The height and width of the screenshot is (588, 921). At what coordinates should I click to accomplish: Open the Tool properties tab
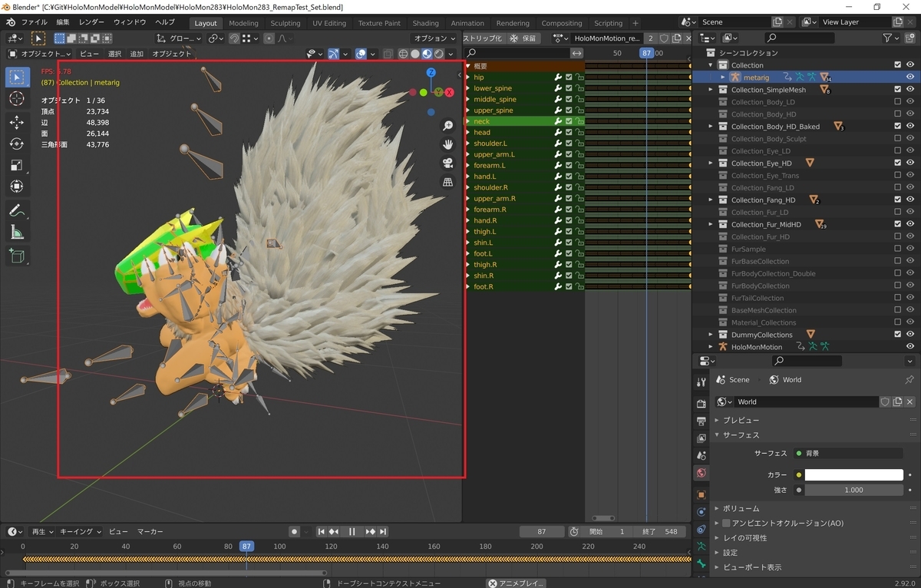tap(701, 382)
